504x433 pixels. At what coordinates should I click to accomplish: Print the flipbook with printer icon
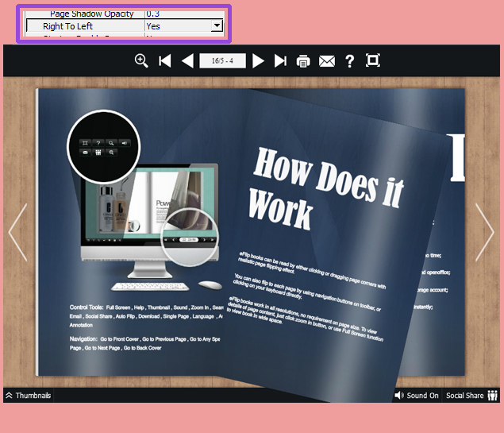(303, 61)
